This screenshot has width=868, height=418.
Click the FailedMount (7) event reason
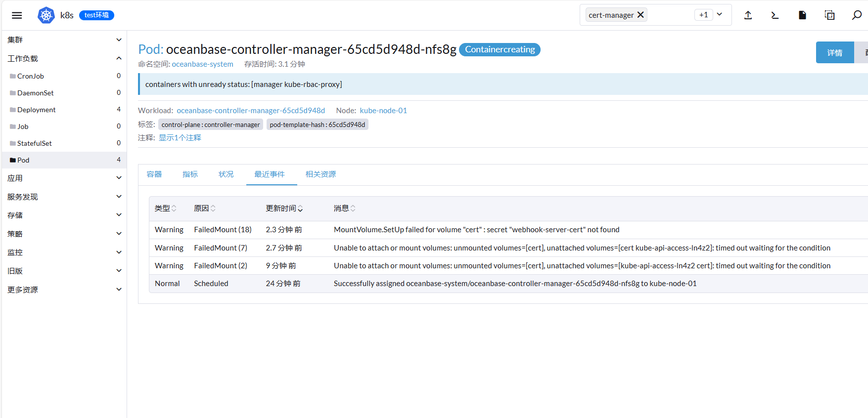[x=221, y=248]
